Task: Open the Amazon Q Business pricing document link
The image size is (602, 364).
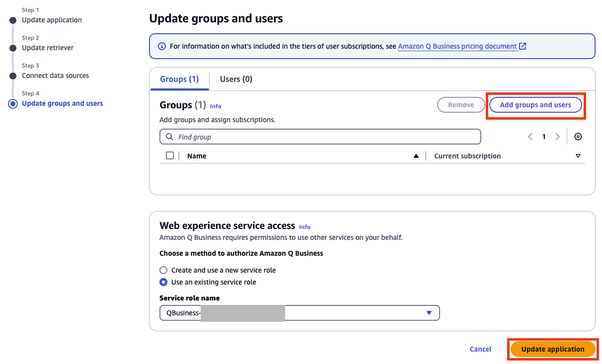Action: pos(457,46)
